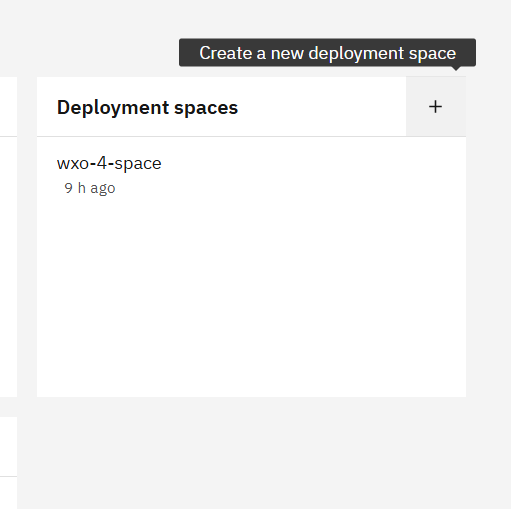Click the empty area below wxo-4-space

(x=251, y=297)
